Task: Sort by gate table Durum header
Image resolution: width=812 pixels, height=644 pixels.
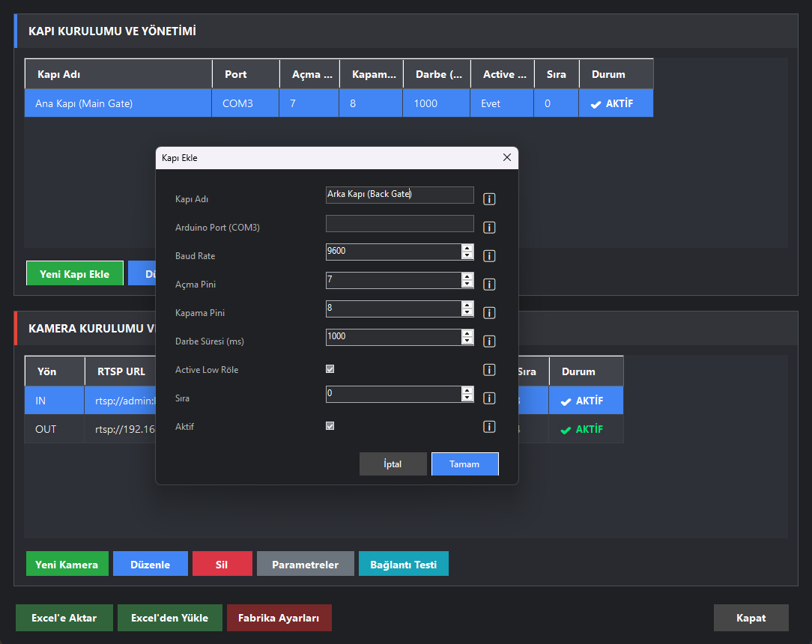Action: point(616,74)
